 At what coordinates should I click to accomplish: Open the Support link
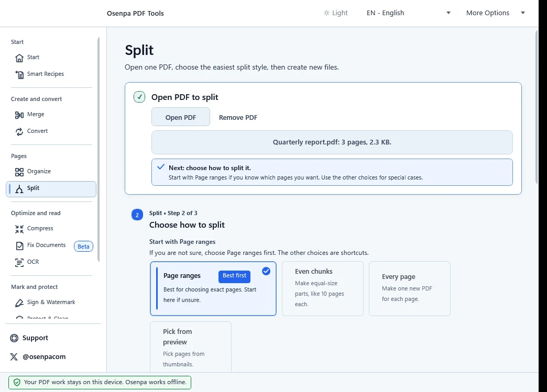(x=29, y=338)
